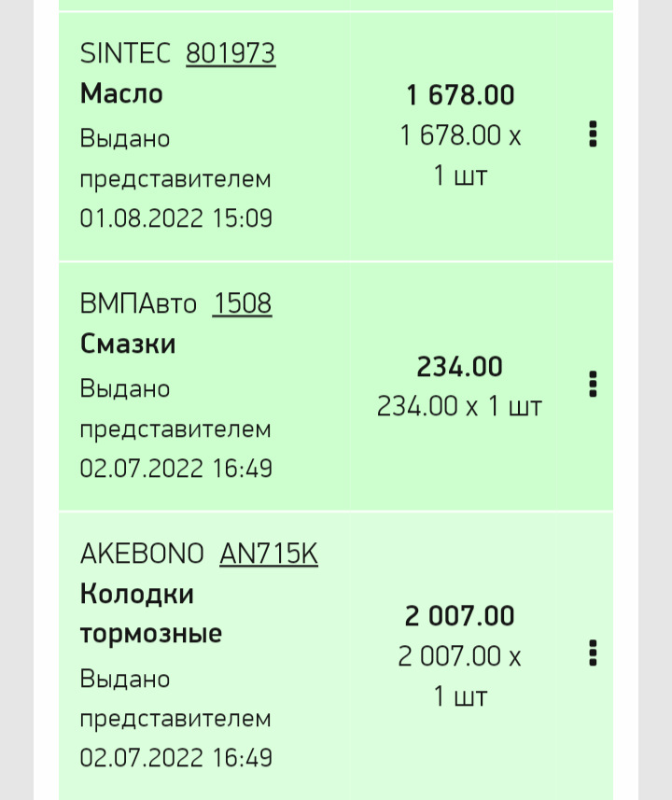Open the AN715K part link

[x=269, y=554]
